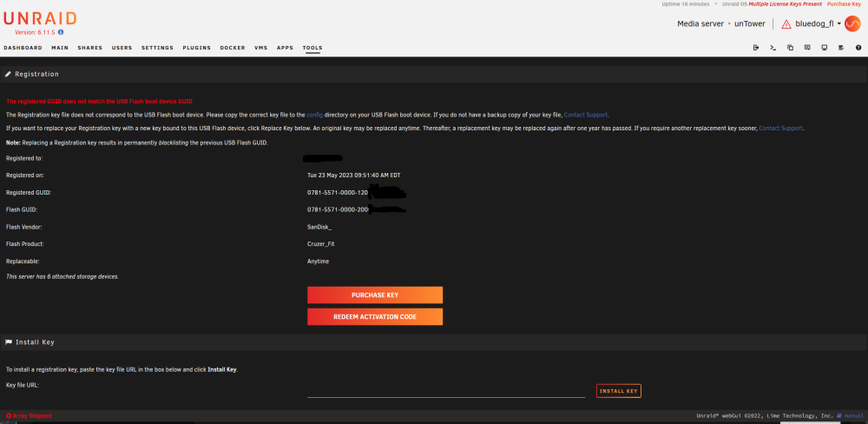The image size is (868, 424).
Task: Click the Install Key section header
Action: point(434,342)
